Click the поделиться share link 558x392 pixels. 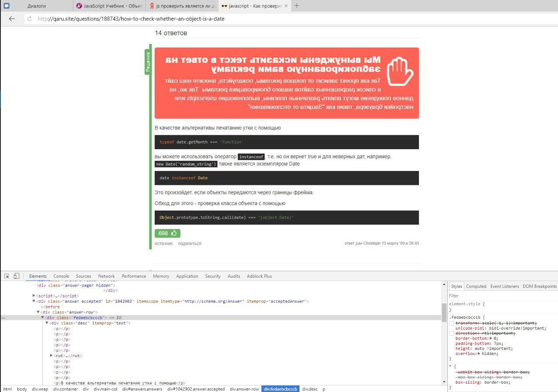pyautogui.click(x=190, y=243)
